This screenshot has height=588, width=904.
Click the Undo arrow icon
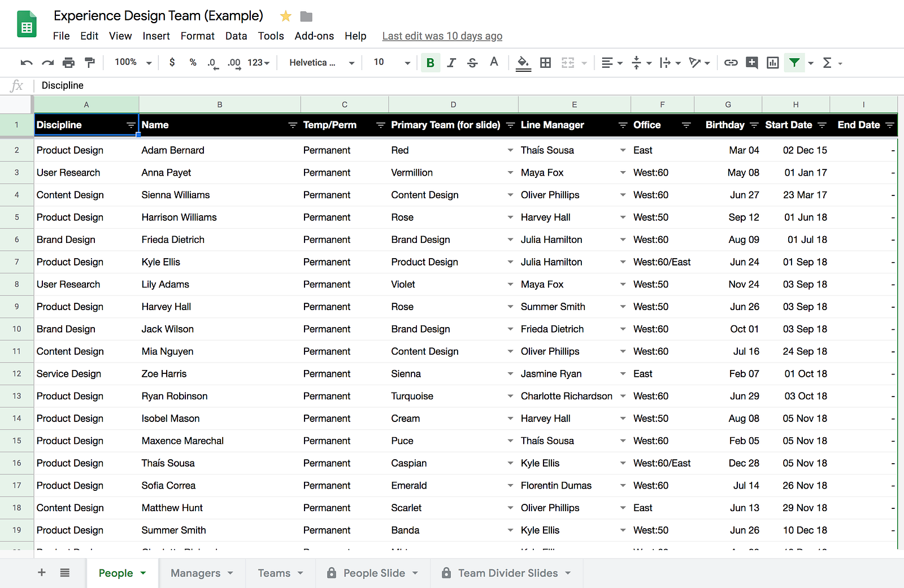pyautogui.click(x=27, y=63)
